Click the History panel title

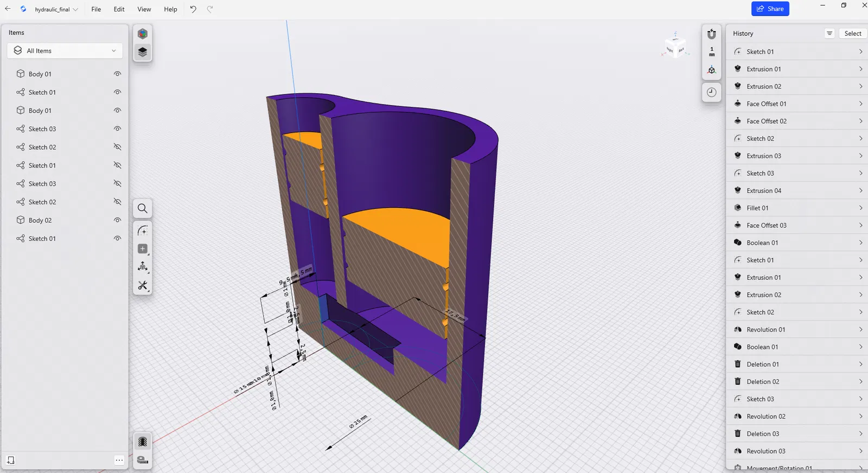[743, 33]
